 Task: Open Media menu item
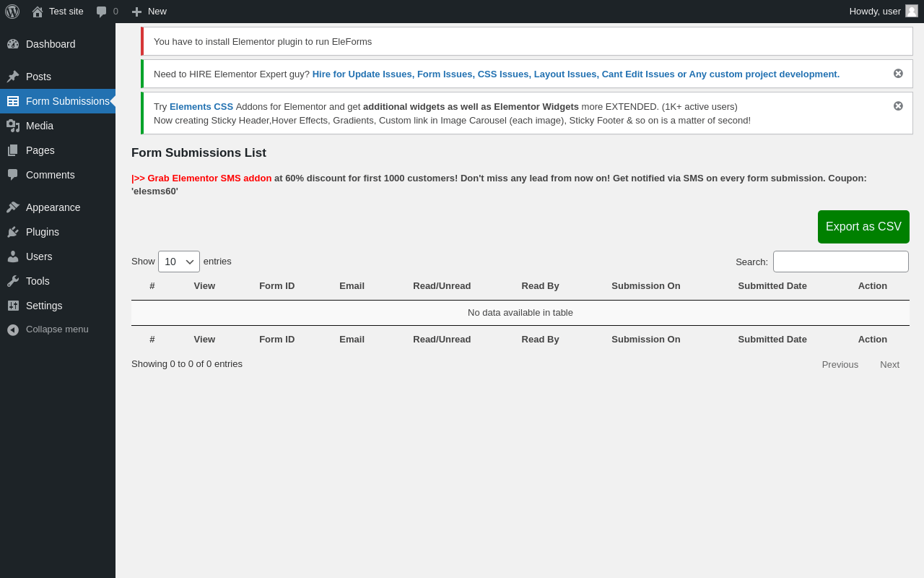(x=58, y=126)
